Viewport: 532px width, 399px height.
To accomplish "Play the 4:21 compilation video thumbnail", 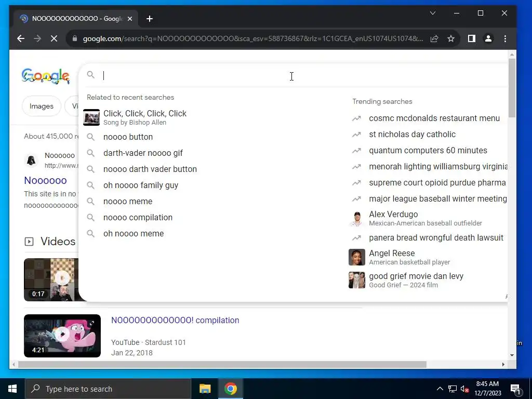I will [62, 336].
